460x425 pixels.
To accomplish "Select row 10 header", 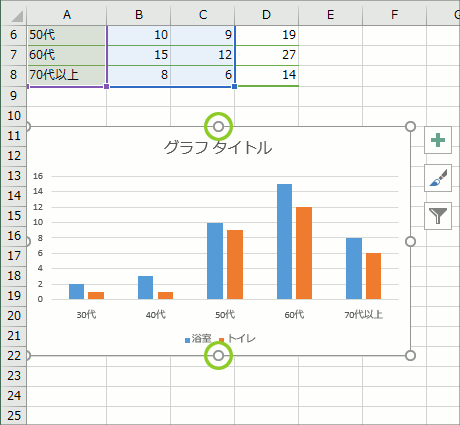I will 14,116.
